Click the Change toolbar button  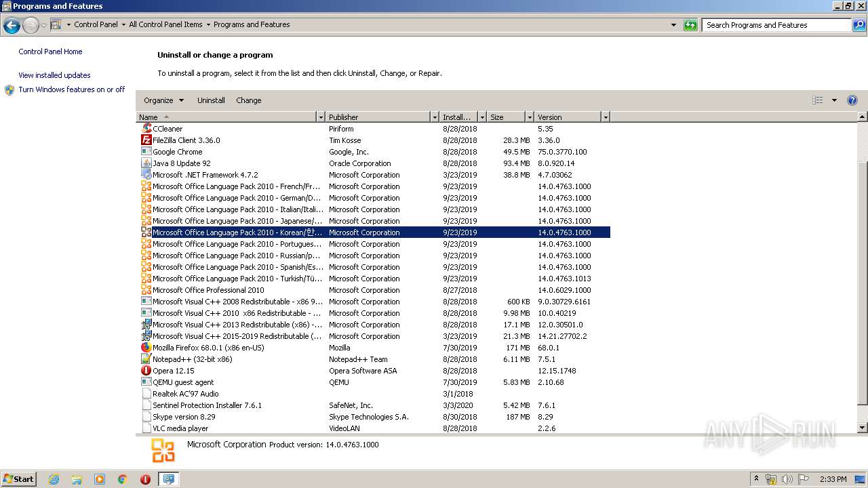pyautogui.click(x=249, y=100)
